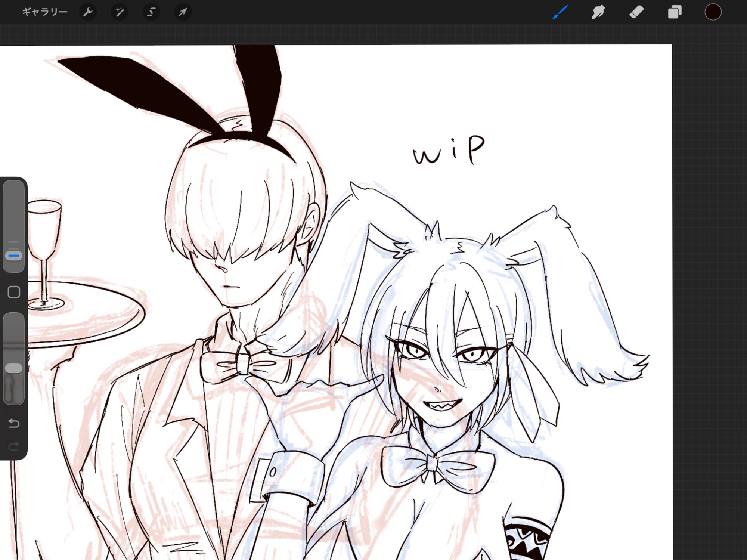
Task: Undo the last stroke with the sidebar arrow
Action: [14, 423]
